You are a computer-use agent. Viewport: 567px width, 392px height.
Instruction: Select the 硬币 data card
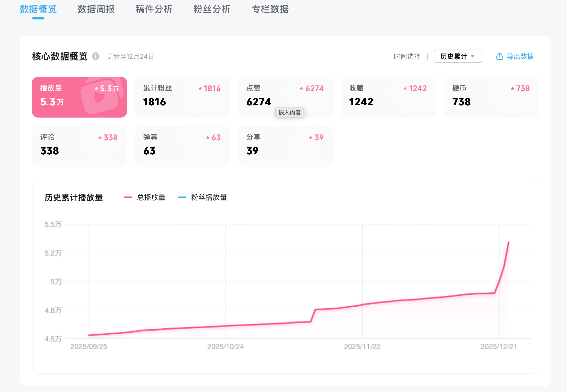tap(491, 97)
